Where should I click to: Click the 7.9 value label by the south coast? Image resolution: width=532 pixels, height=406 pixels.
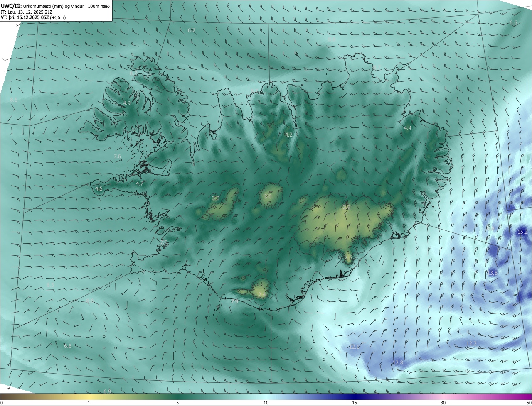234,302
